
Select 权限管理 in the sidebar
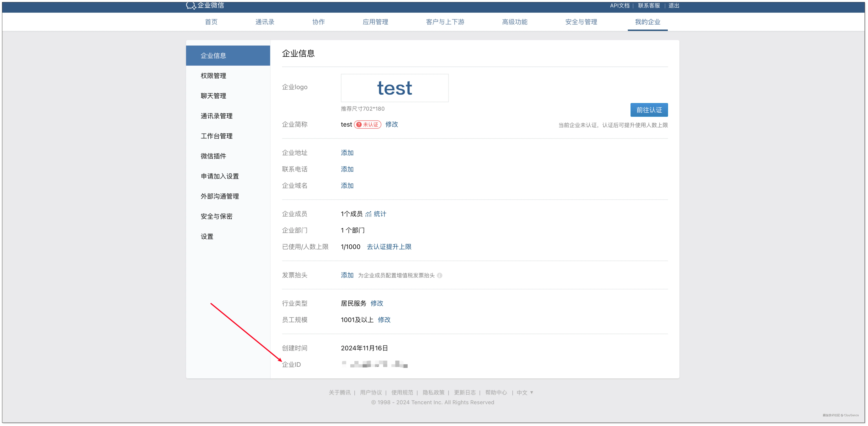tap(213, 76)
